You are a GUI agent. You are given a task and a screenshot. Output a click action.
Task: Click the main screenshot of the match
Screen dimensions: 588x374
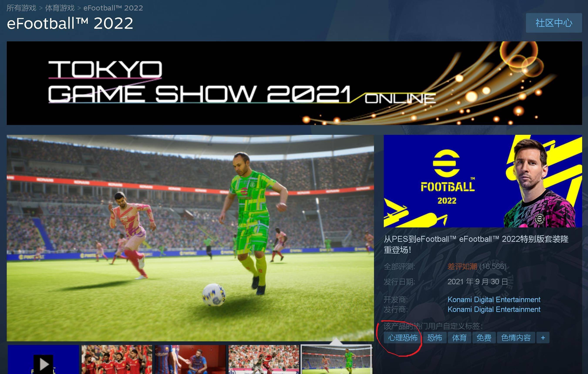tap(190, 238)
